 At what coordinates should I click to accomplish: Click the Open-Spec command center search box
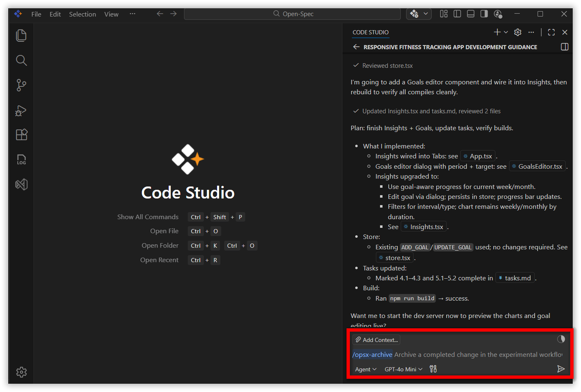[292, 14]
